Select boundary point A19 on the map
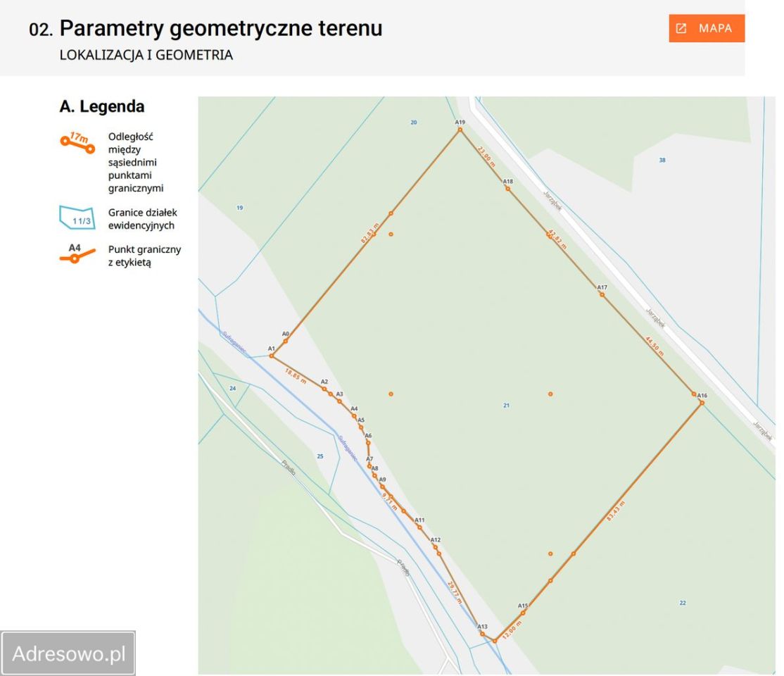784x676 pixels. pos(460,130)
